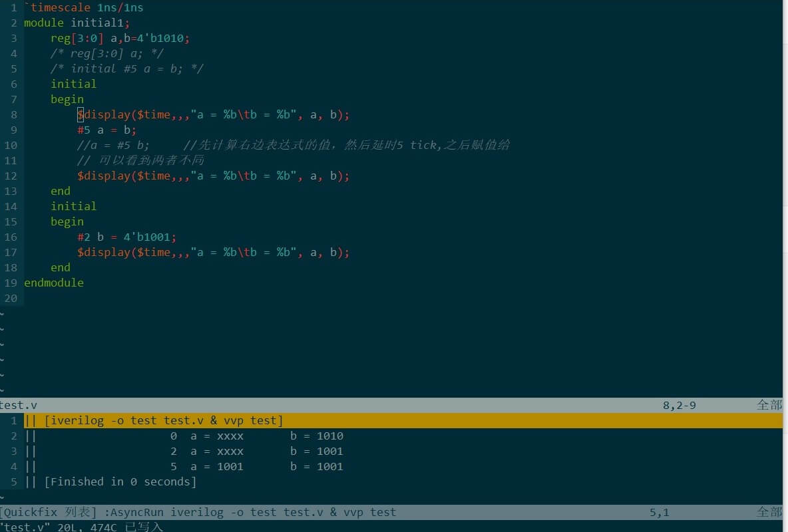Image resolution: width=788 pixels, height=532 pixels.
Task: Click the $display statement on line 17
Action: [213, 252]
